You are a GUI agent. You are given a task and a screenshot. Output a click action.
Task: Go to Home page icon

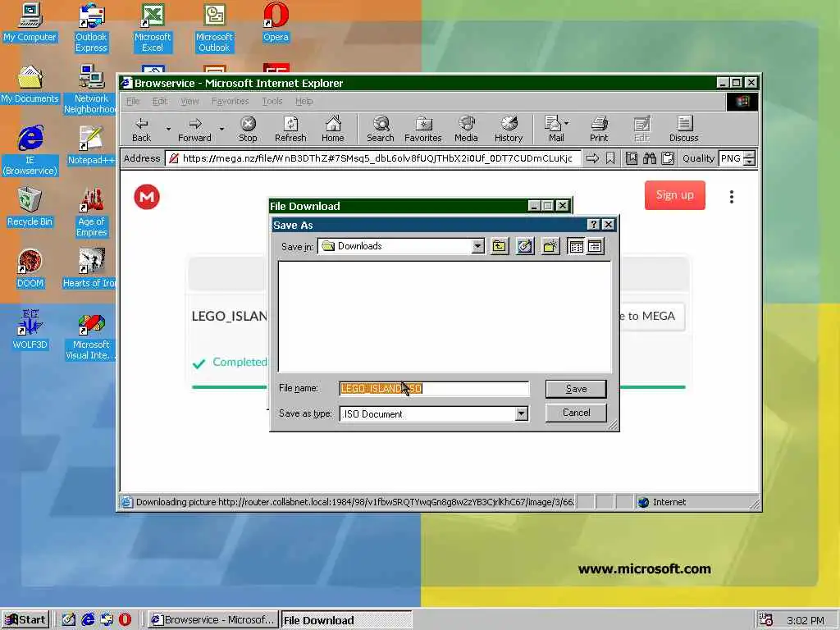[333, 130]
